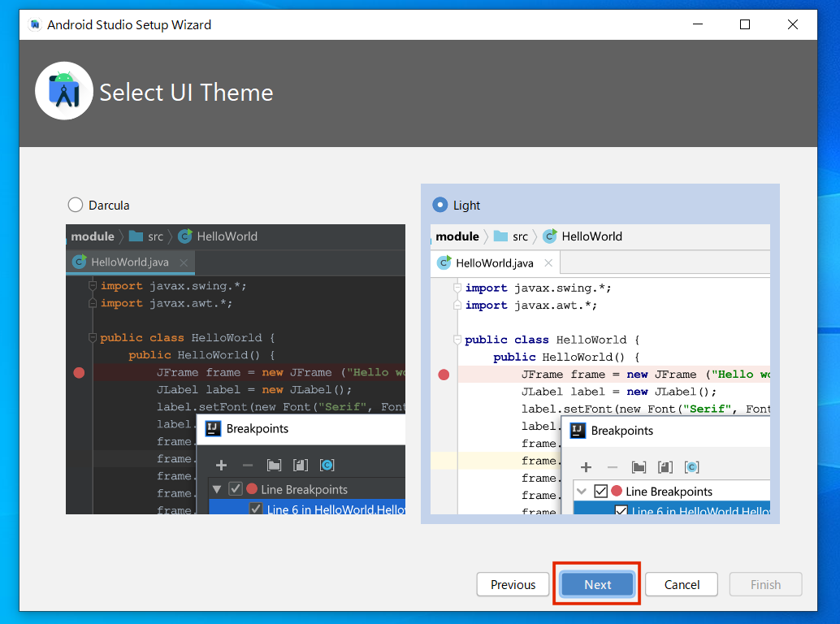
Task: Click the code fold arrow beside import lines
Action: pyautogui.click(x=92, y=285)
